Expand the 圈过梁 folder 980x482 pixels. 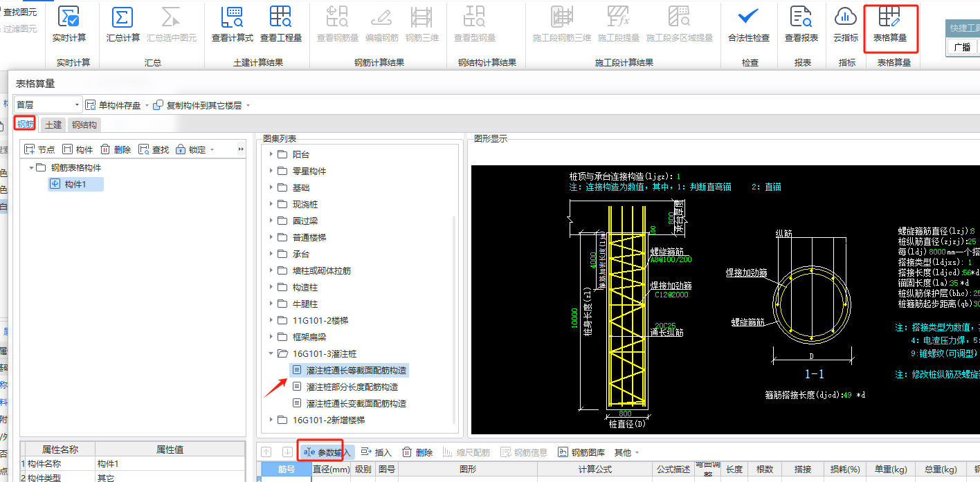(271, 221)
